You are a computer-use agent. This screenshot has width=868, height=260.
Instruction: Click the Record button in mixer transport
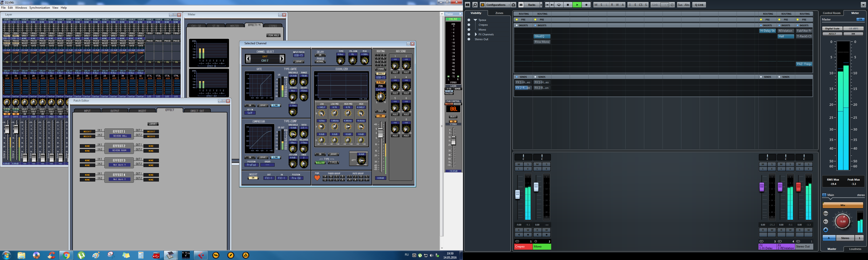(586, 5)
